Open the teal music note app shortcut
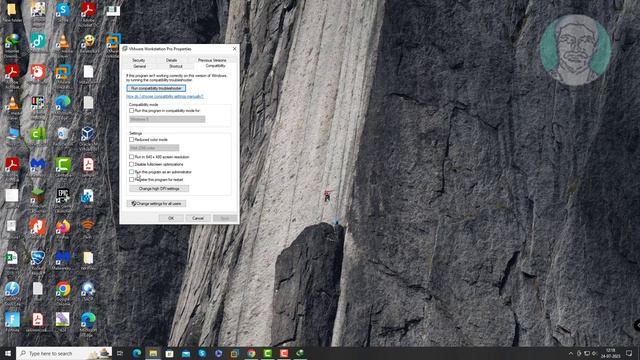The width and height of the screenshot is (640, 360). [x=38, y=41]
